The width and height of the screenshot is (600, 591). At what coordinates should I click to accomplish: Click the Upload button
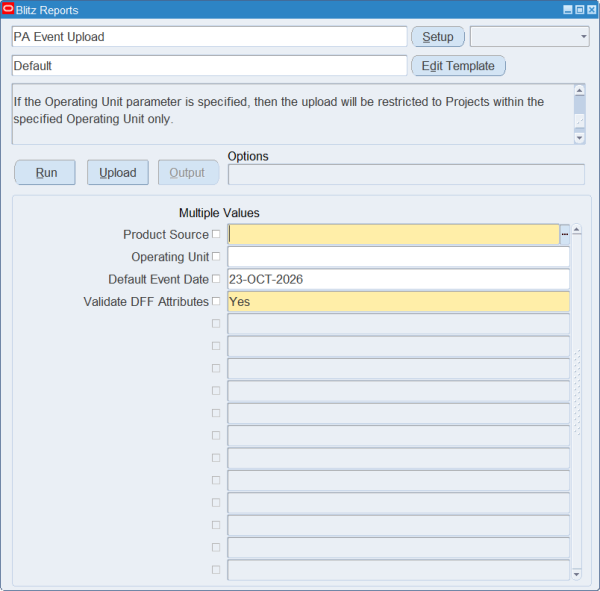click(x=118, y=173)
